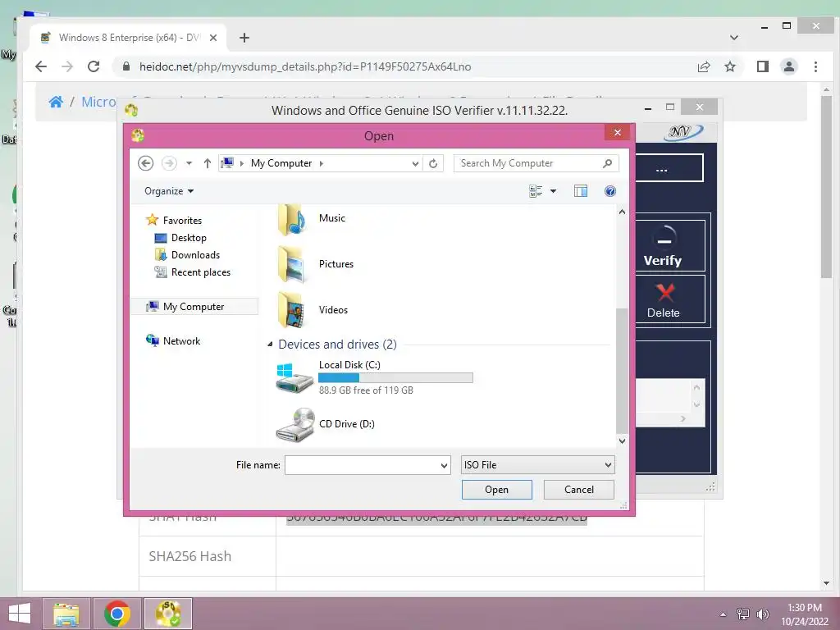Change the view layout icon

[x=536, y=191]
